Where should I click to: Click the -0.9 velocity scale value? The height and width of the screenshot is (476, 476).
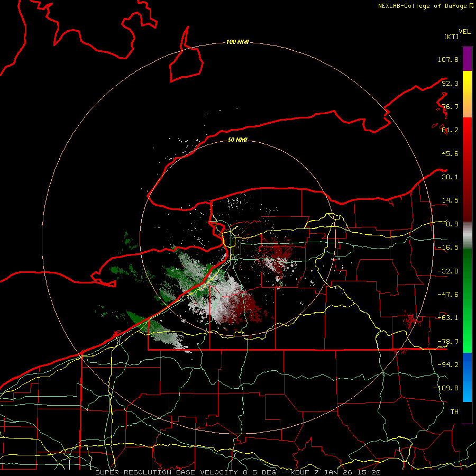pos(450,224)
